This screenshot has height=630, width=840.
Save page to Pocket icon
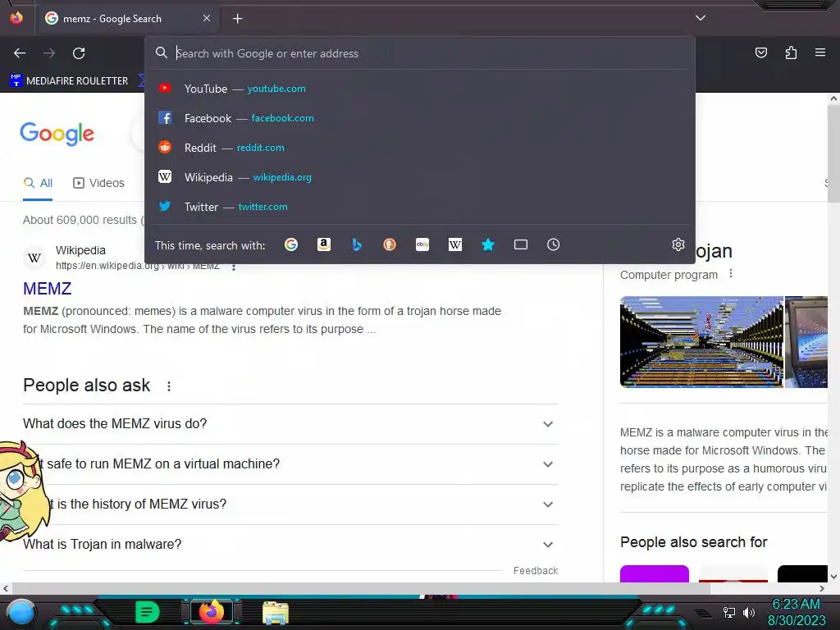(760, 52)
